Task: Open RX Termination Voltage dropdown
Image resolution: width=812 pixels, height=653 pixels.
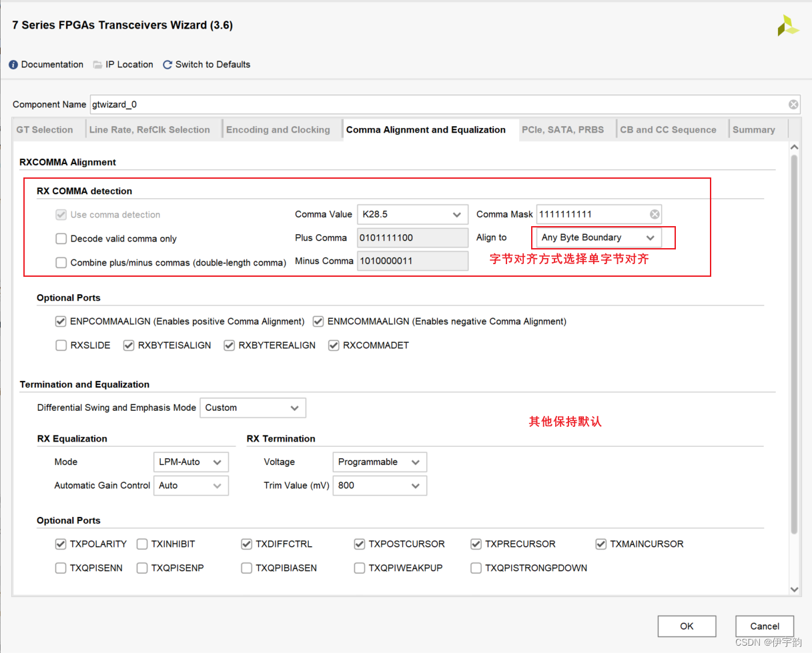Action: [x=380, y=462]
